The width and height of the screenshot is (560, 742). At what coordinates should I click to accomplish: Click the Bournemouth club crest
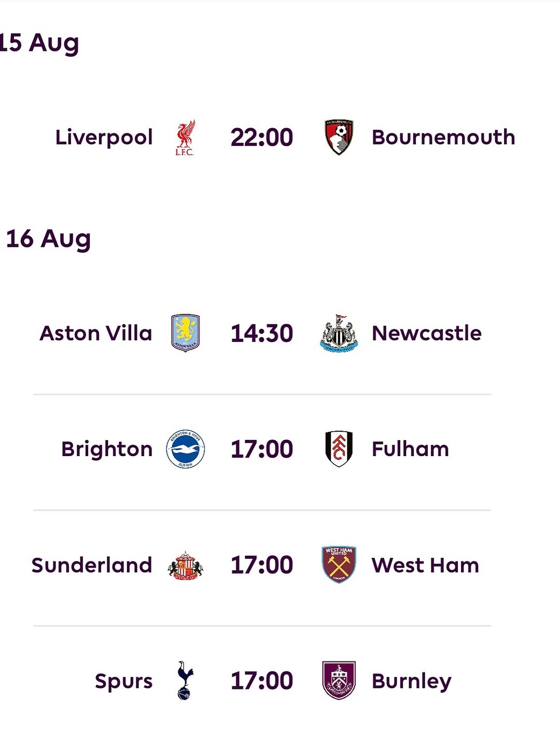click(339, 138)
